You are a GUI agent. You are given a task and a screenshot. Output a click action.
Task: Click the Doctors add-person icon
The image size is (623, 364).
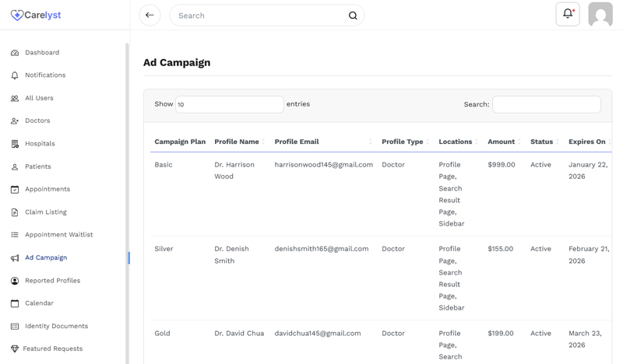point(15,121)
